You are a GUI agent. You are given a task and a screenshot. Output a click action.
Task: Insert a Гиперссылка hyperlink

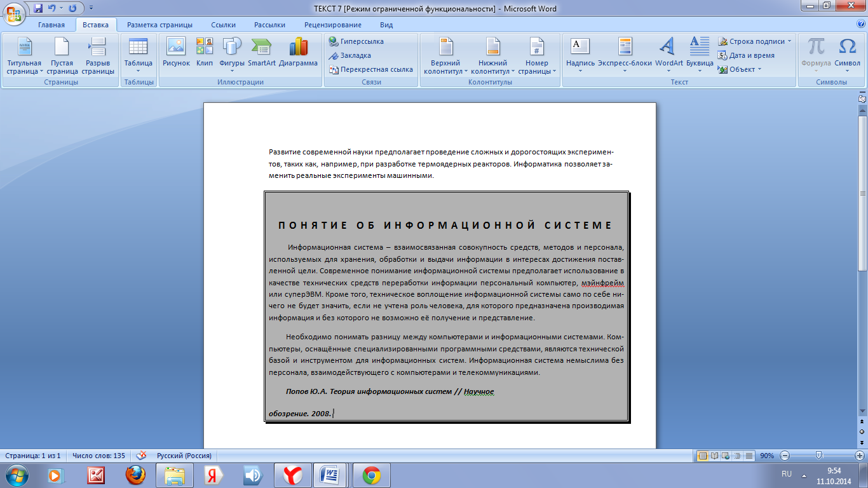pyautogui.click(x=356, y=41)
